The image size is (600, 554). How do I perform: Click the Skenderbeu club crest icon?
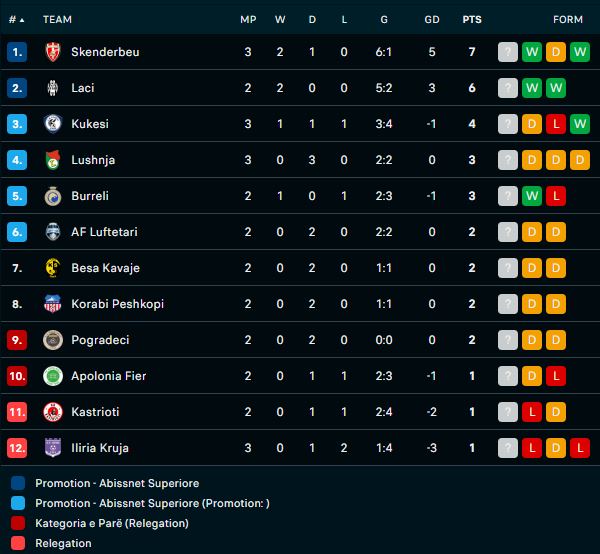(x=53, y=52)
